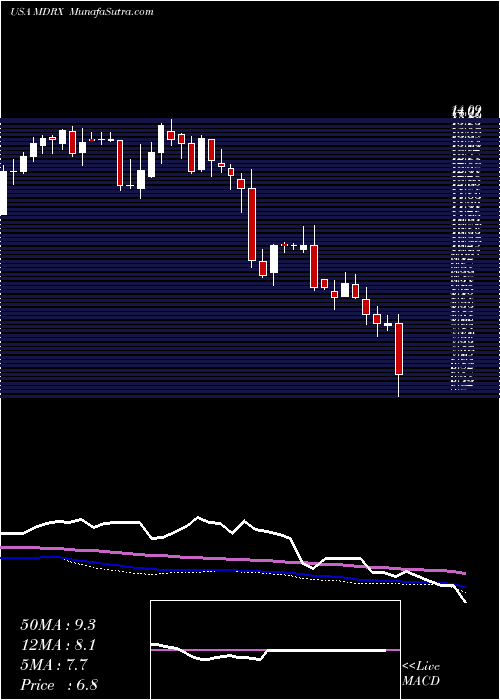Click the 12MA : 8.1 label
The width and height of the screenshot is (500, 700).
(58, 645)
